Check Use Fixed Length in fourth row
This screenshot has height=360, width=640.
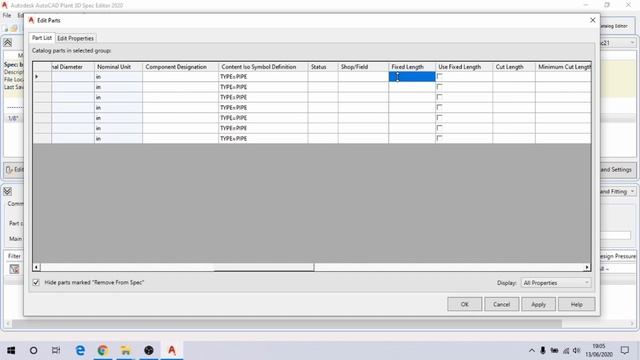click(440, 107)
